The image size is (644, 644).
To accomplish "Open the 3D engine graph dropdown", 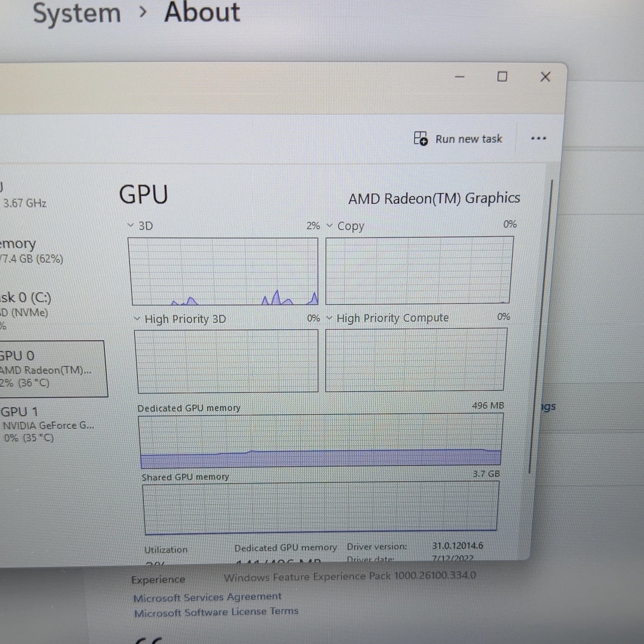I will pyautogui.click(x=131, y=225).
